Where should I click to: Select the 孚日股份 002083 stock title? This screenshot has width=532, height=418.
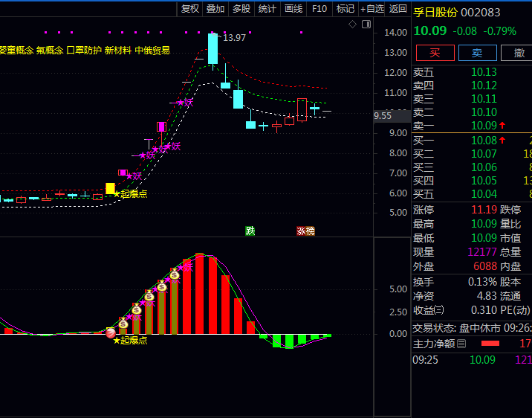[456, 13]
